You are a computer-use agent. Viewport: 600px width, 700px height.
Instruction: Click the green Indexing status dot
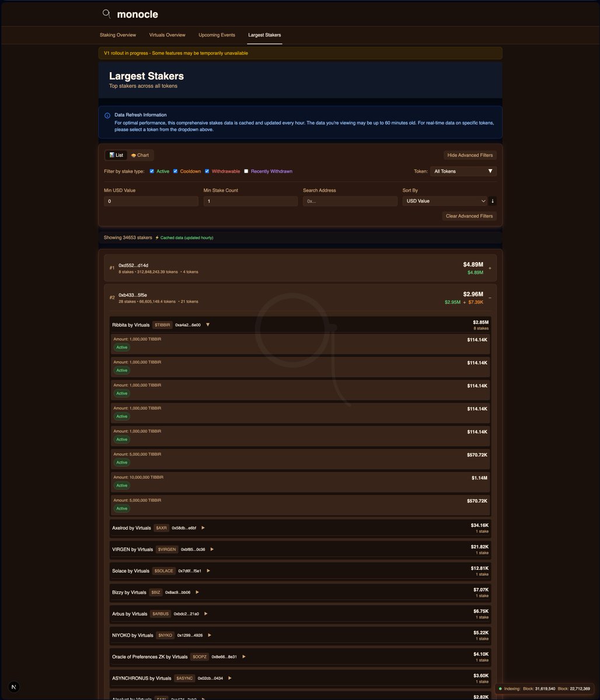coord(500,689)
